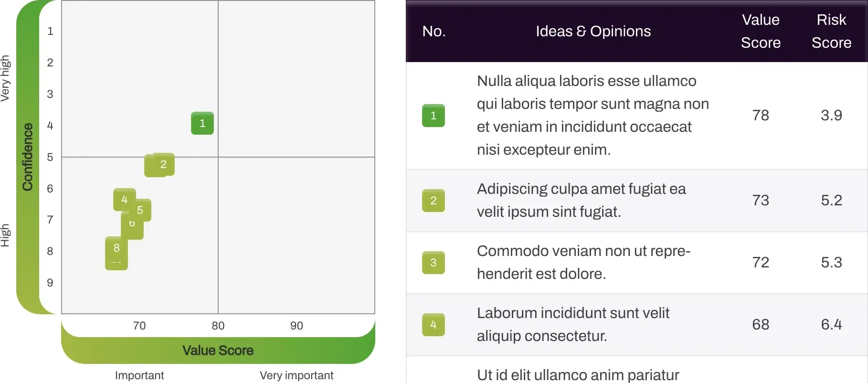
Task: Open the 'Nulla aliqua laboris' idea text
Action: point(593,115)
